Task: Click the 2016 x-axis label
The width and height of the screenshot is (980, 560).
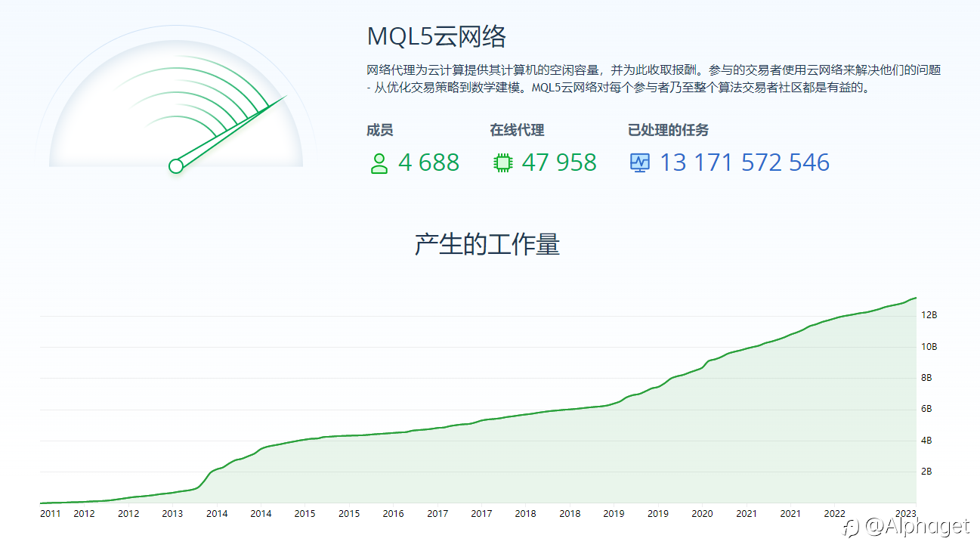Action: coord(393,514)
